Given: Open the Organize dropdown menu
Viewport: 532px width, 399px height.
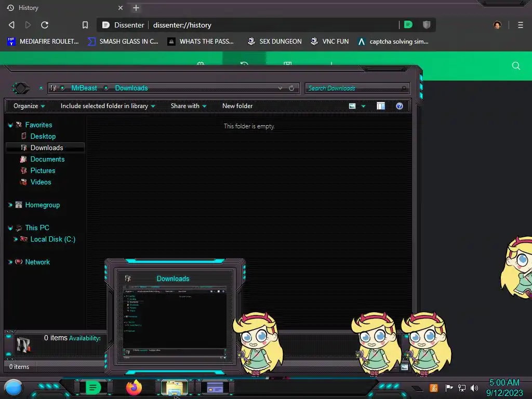Looking at the screenshot, I should click(29, 106).
